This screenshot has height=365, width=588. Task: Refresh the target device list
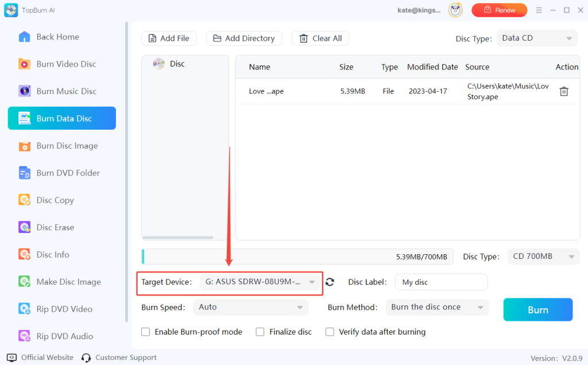coord(330,282)
